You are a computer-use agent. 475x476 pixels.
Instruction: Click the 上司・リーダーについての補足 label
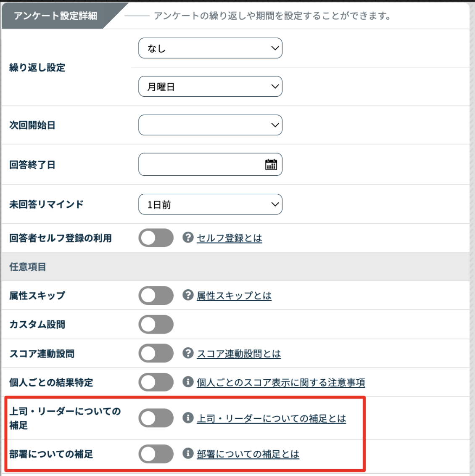65,418
